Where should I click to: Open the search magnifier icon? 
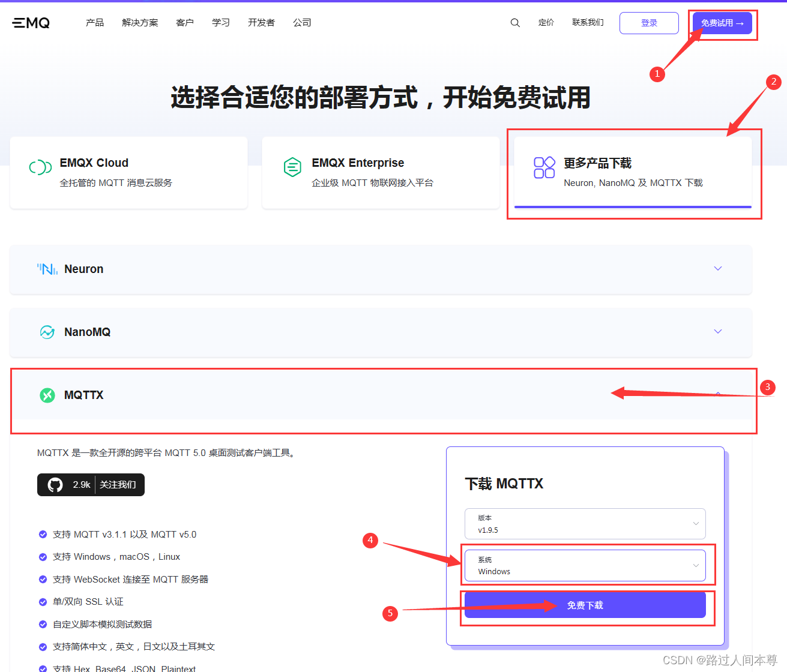click(x=515, y=23)
